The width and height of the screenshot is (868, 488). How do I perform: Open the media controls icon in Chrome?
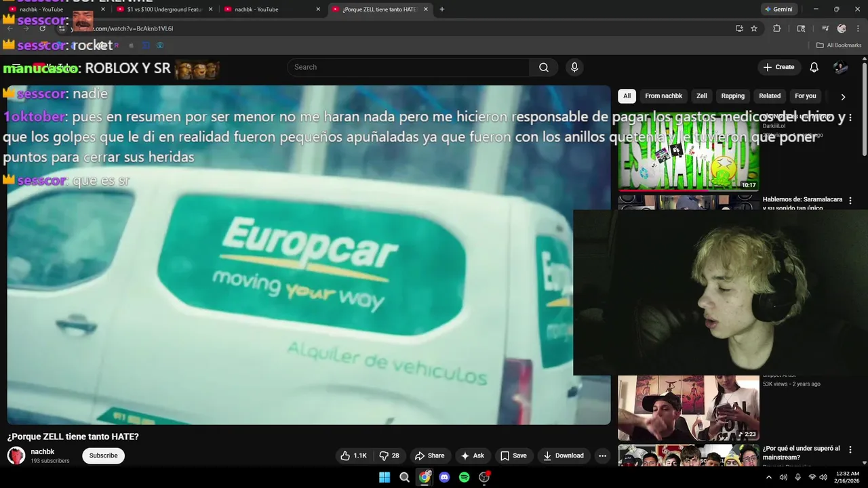[x=825, y=28]
